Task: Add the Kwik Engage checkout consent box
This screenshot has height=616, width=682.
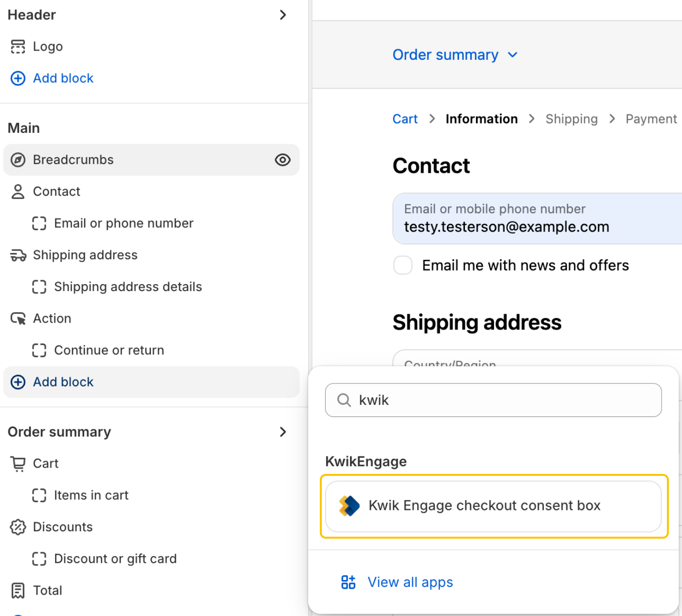Action: point(493,506)
